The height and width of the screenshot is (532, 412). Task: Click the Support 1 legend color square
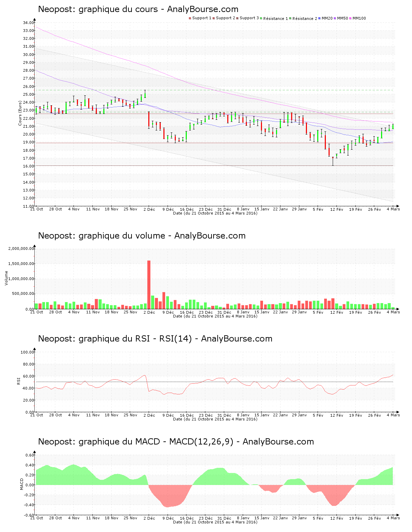190,18
